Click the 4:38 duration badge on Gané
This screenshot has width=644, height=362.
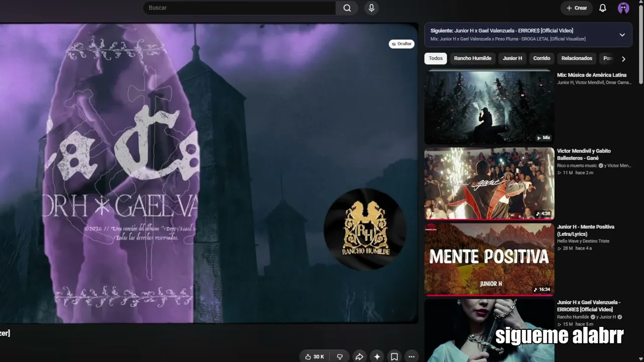pos(543,214)
